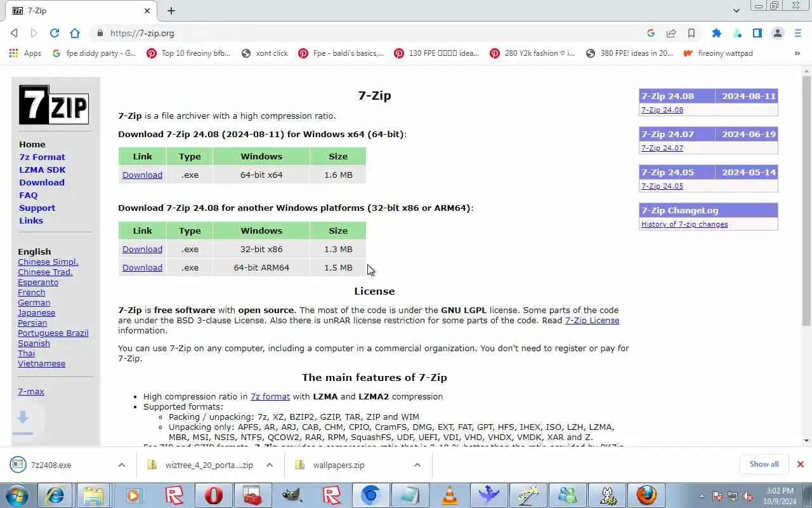
Task: Launch Firefox from the taskbar
Action: click(x=646, y=495)
